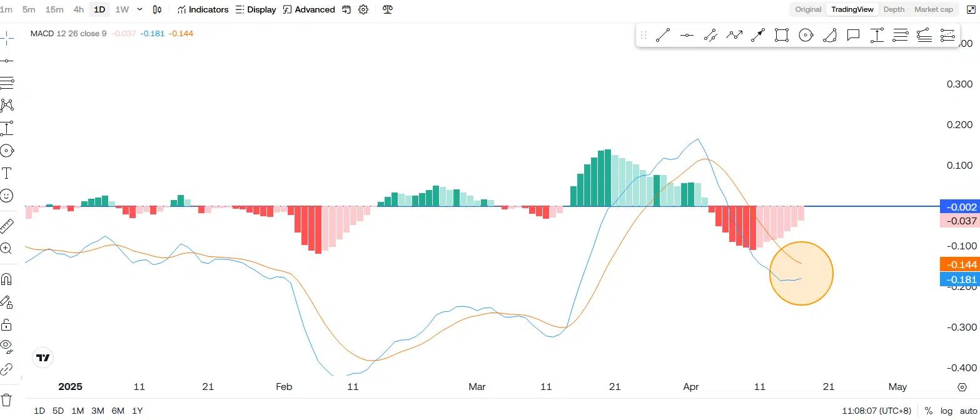Viewport: 980px width, 420px height.
Task: Toggle the magnet snap mode
Action: click(7, 279)
